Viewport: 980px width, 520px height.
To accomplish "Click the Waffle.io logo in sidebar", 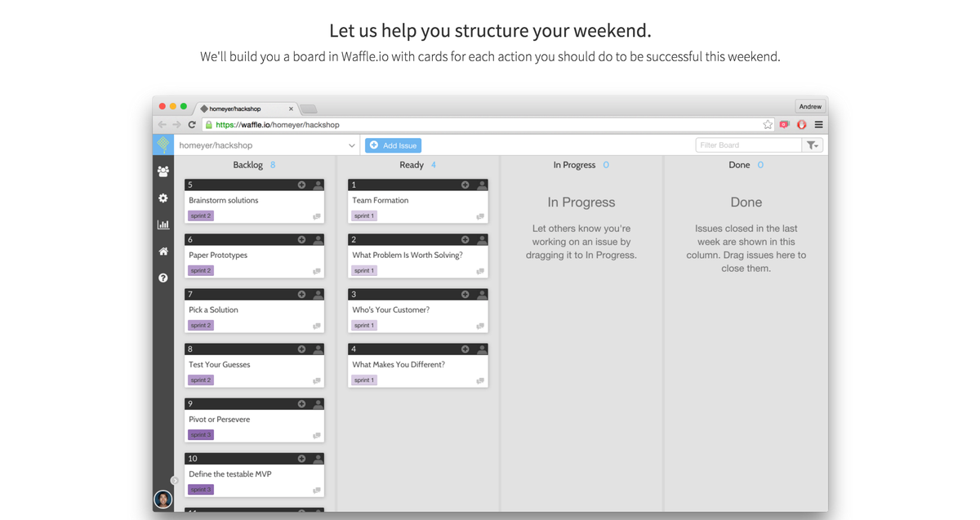I will point(163,145).
